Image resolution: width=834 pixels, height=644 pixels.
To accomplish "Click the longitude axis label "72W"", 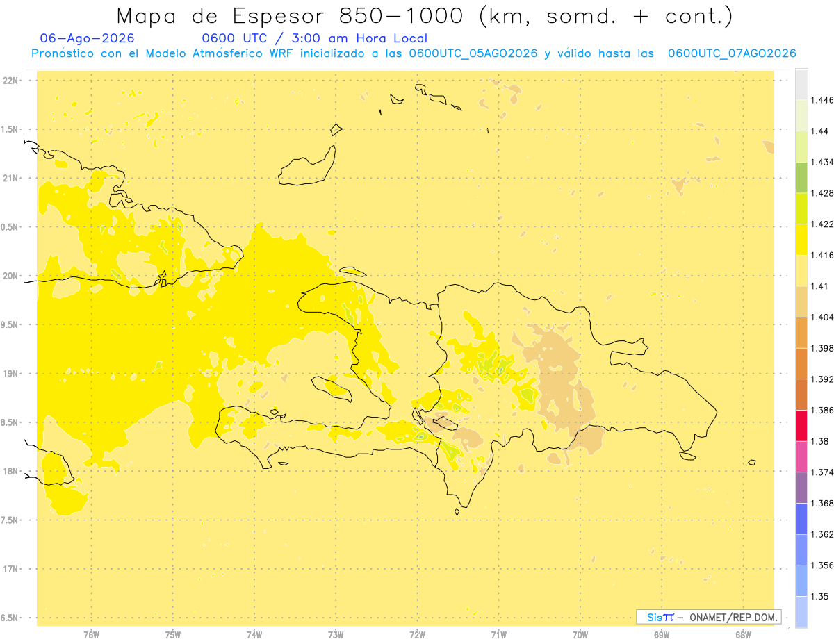I will [417, 635].
